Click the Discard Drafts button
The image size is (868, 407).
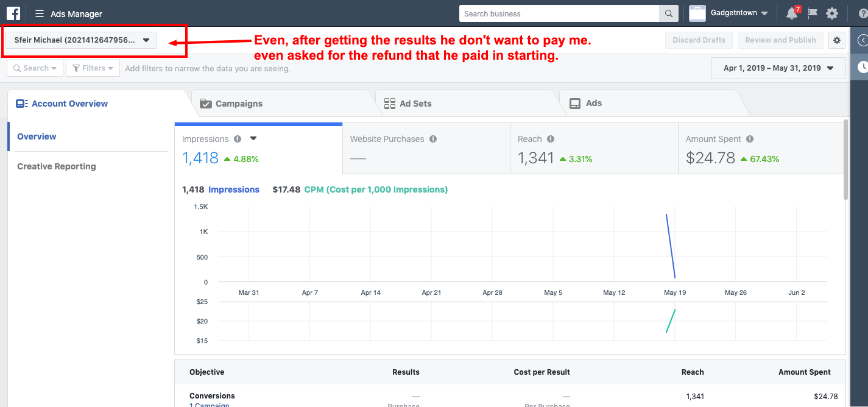click(x=699, y=40)
